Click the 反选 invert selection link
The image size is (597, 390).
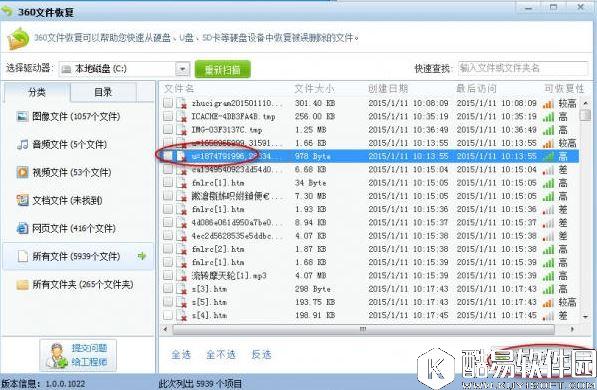pyautogui.click(x=261, y=355)
